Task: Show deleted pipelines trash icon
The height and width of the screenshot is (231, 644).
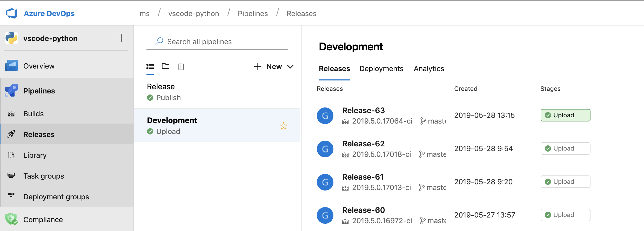Action: pyautogui.click(x=181, y=66)
